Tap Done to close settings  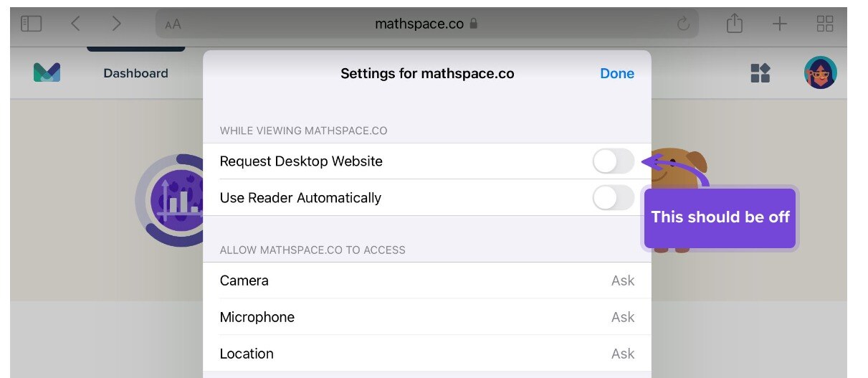(617, 73)
